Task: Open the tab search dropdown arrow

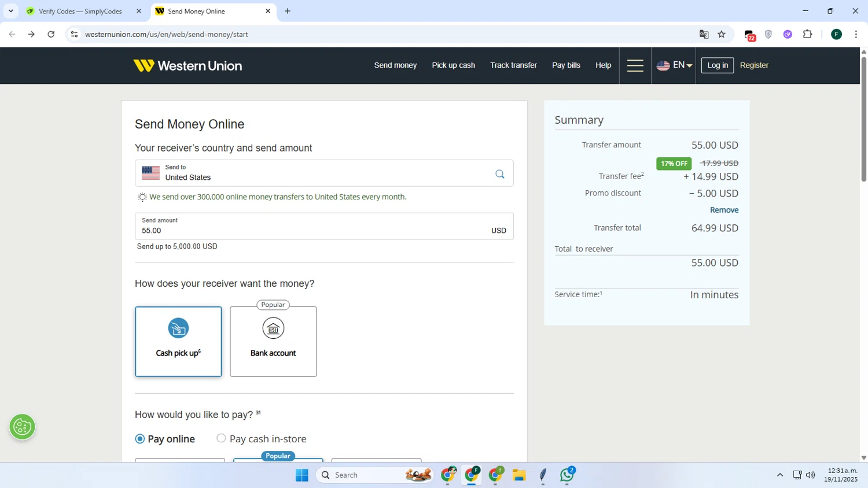Action: (10, 11)
